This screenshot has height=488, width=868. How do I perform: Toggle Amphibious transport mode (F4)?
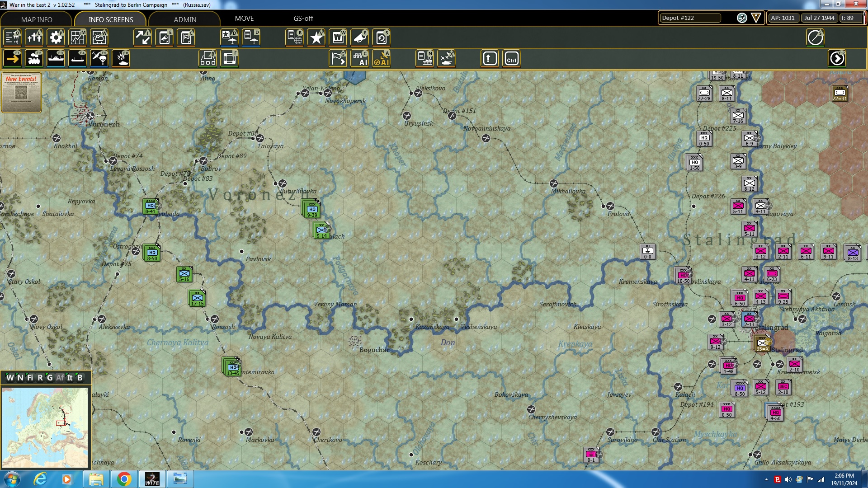pos(78,58)
